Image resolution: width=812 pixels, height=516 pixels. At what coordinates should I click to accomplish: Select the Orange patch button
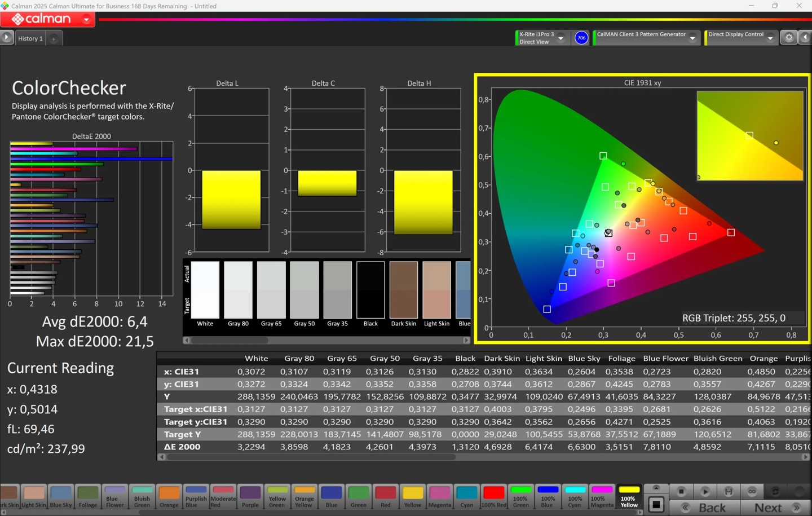click(x=169, y=496)
